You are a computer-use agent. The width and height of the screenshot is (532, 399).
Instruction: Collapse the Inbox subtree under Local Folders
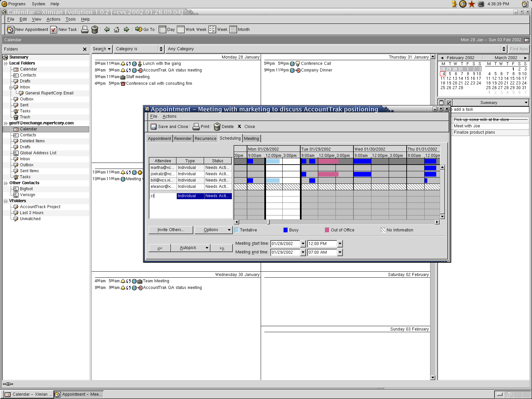11,87
